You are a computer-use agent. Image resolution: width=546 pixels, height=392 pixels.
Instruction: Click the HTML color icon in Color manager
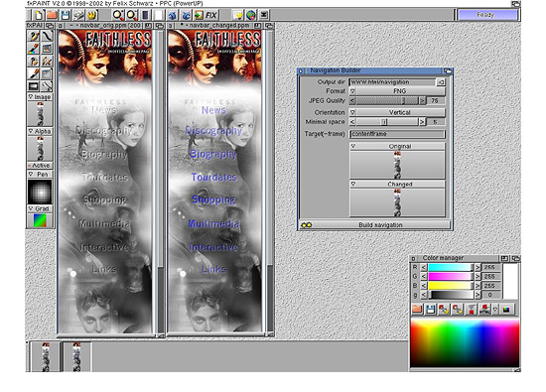click(484, 310)
